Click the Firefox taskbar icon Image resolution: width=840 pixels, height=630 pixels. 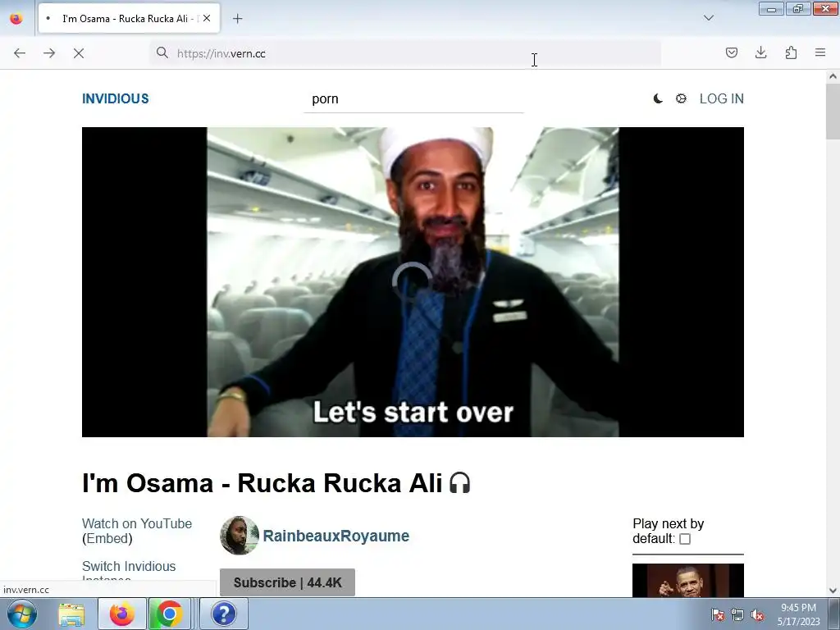(122, 614)
